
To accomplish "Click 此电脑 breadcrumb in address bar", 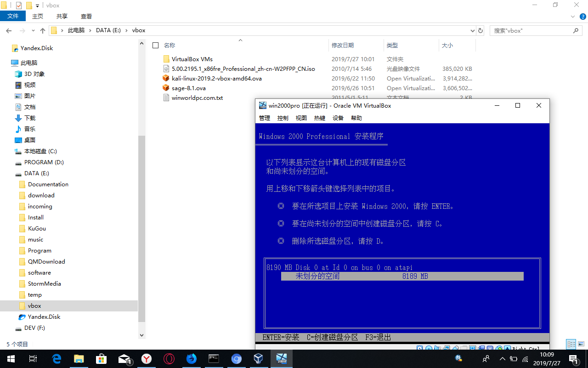I will pos(76,30).
